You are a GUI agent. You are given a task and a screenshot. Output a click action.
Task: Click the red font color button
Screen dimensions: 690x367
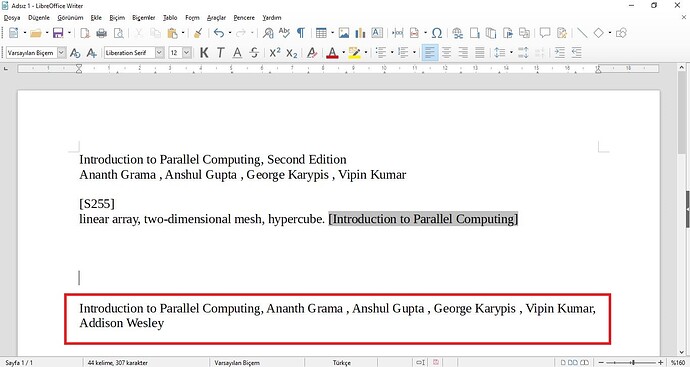pyautogui.click(x=332, y=53)
